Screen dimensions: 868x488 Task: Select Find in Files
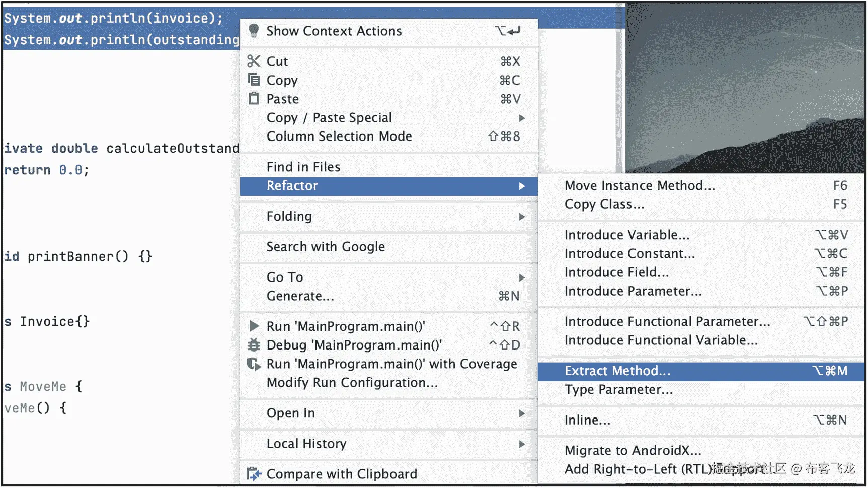(303, 167)
